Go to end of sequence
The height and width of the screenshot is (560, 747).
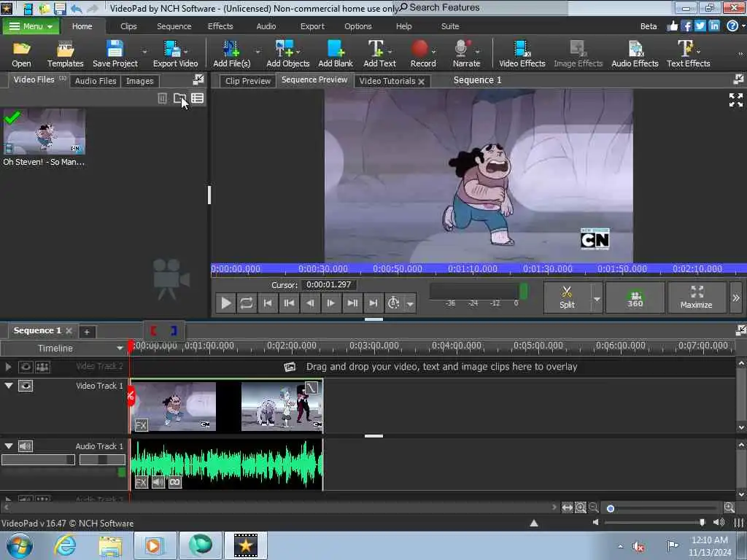tap(373, 303)
